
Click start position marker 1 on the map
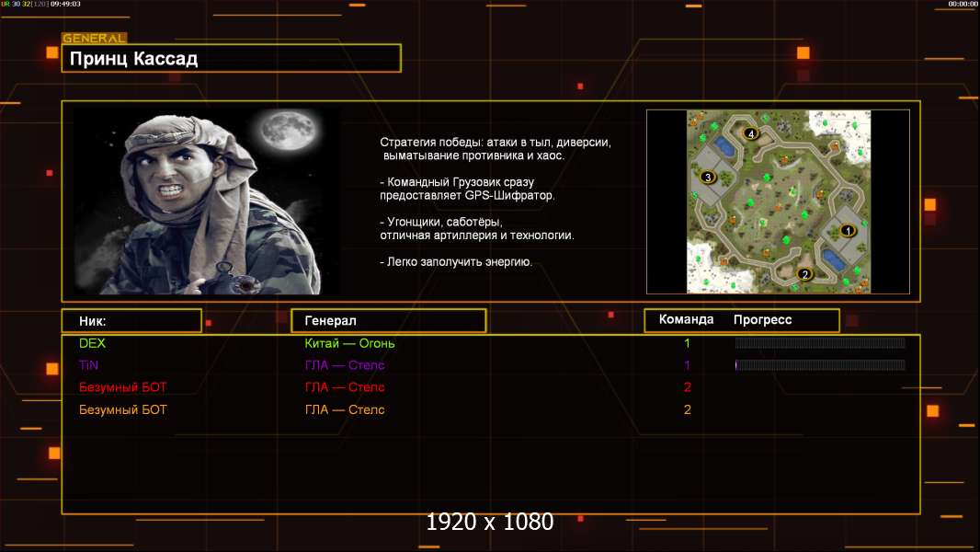(848, 231)
